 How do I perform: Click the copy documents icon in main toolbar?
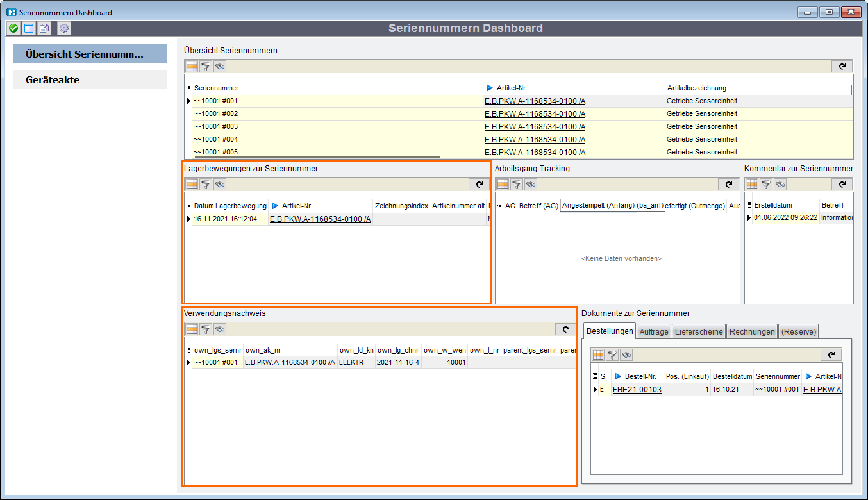pyautogui.click(x=44, y=28)
